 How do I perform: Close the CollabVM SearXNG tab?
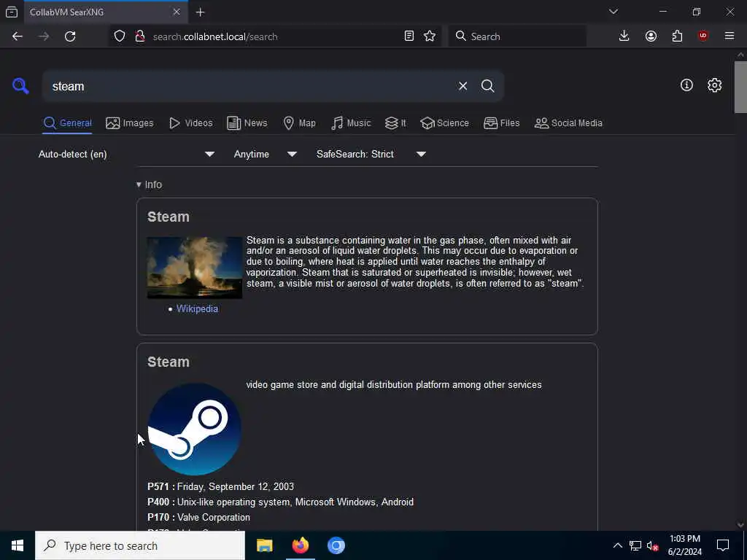click(x=177, y=12)
